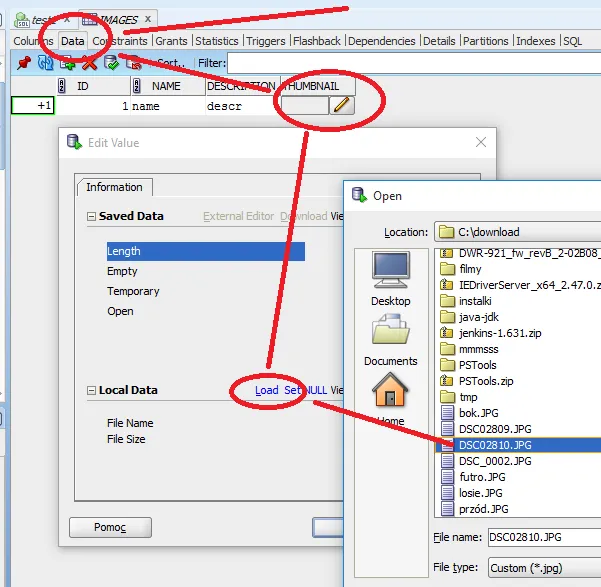Open the PSTools folder
Image resolution: width=601 pixels, height=587 pixels.
(x=477, y=365)
